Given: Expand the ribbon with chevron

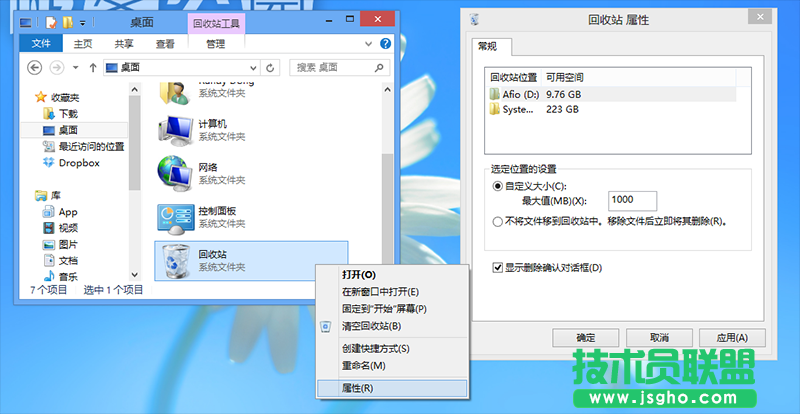Looking at the screenshot, I should coord(368,44).
